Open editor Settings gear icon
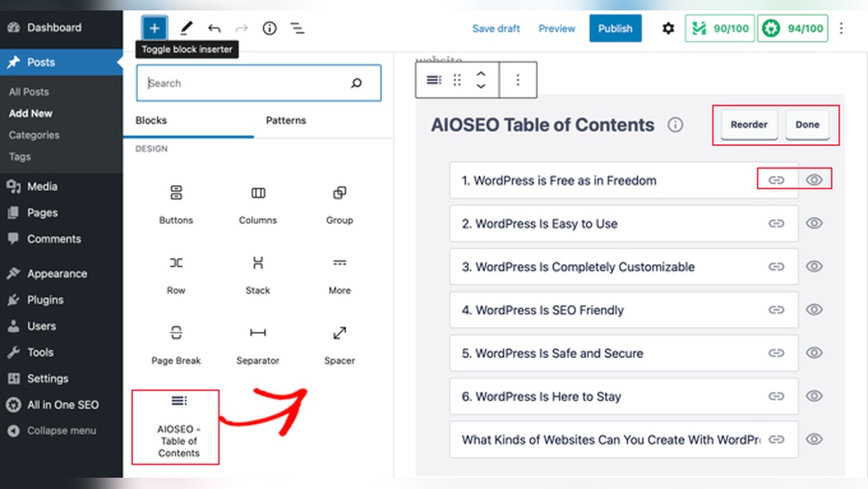 tap(668, 29)
